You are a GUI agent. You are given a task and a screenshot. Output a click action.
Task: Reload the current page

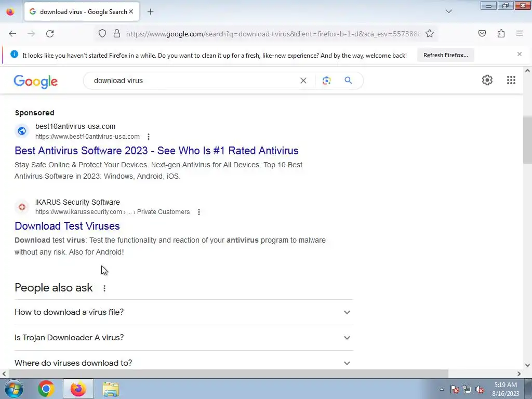pos(50,34)
